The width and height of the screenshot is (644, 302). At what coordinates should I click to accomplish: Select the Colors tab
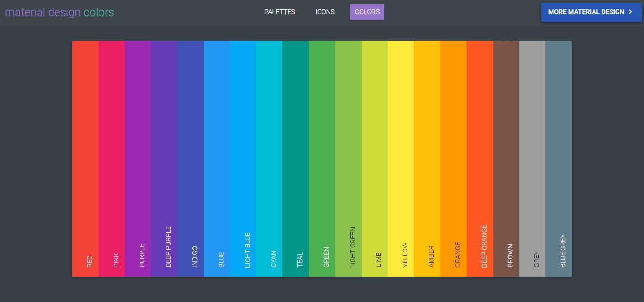click(x=367, y=12)
